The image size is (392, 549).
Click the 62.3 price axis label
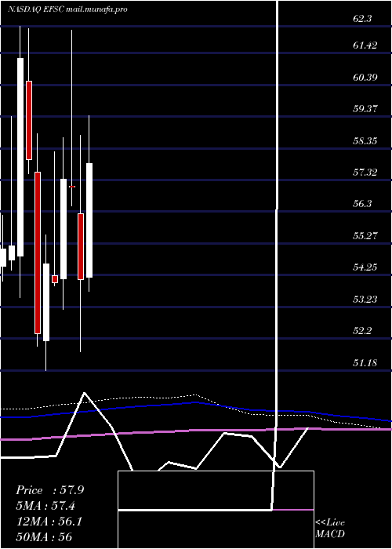362,19
